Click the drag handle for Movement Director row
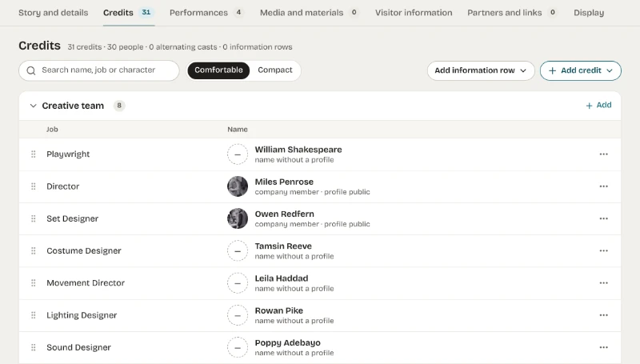640x364 pixels. [x=34, y=283]
